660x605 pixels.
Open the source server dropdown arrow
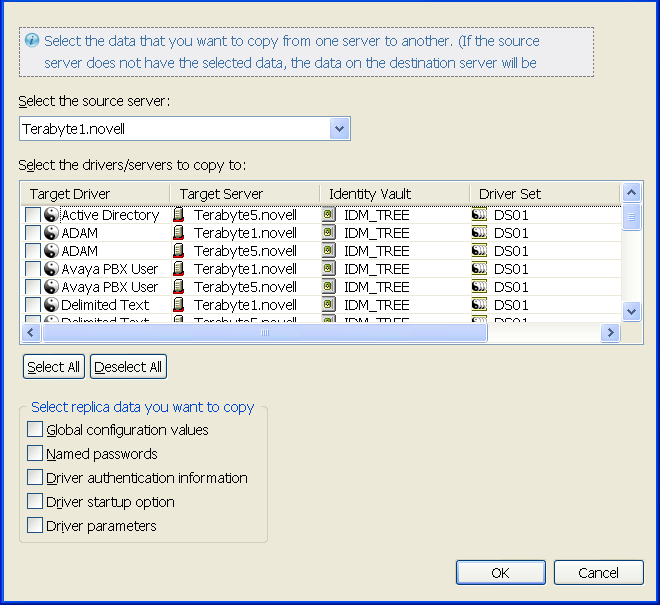340,129
